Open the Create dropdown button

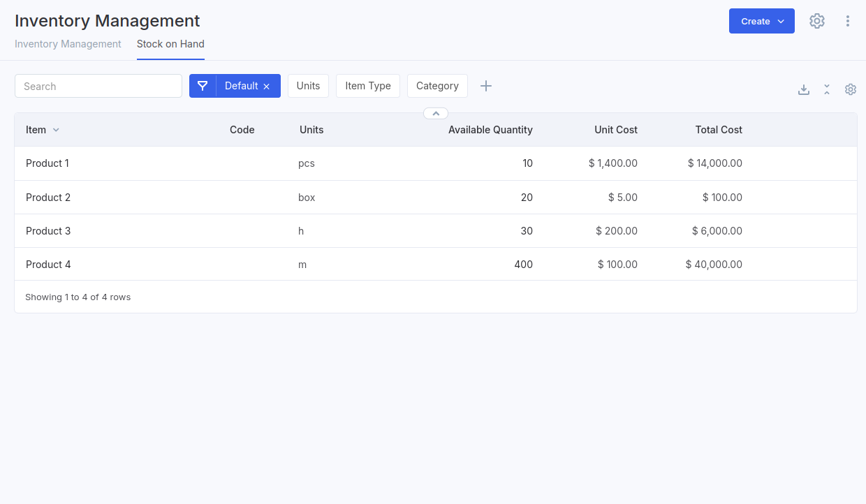click(762, 21)
